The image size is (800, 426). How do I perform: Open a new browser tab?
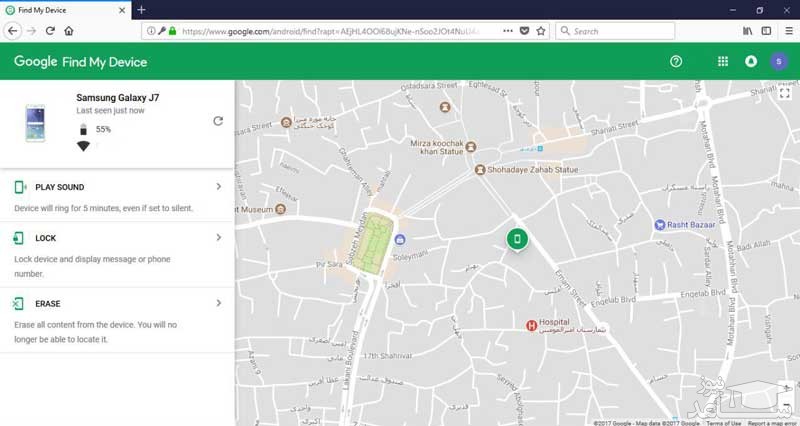(x=141, y=10)
